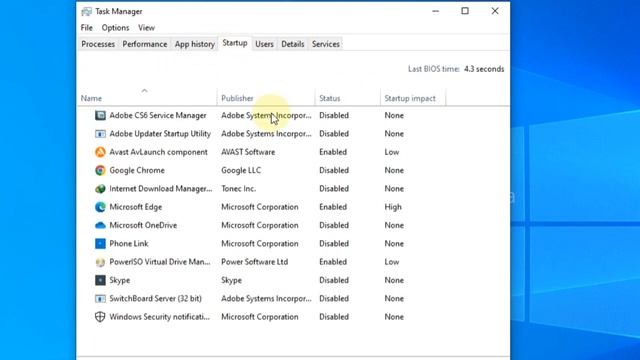Open the View menu
This screenshot has width=640, height=360.
[146, 28]
